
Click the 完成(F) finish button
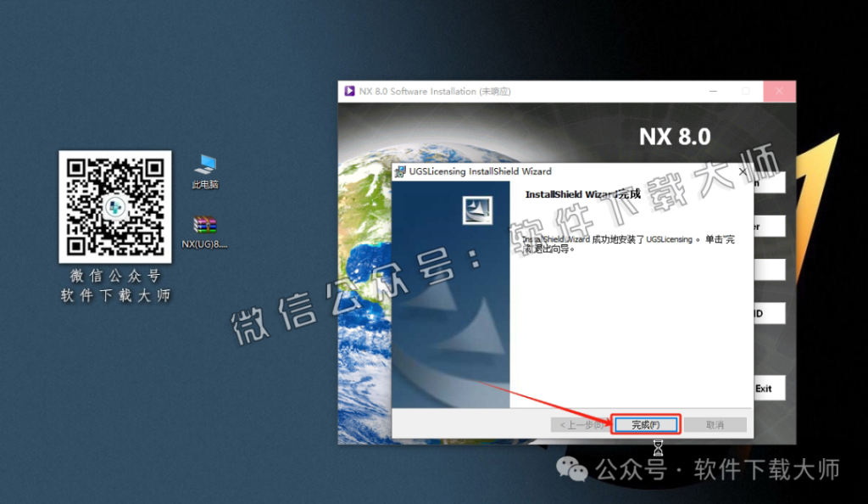pyautogui.click(x=645, y=424)
